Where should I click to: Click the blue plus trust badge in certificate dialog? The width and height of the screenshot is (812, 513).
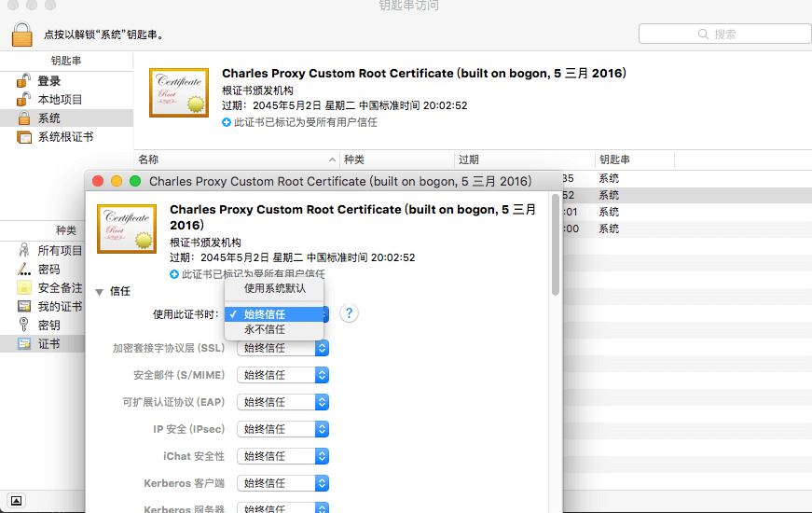click(174, 274)
